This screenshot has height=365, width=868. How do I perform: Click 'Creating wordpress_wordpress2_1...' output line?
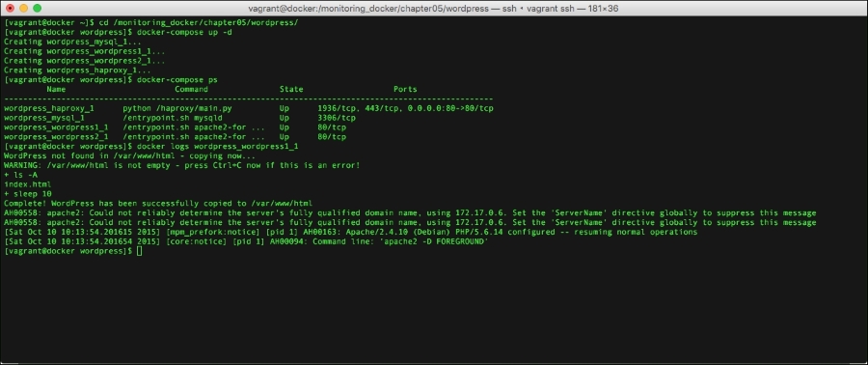coord(84,61)
